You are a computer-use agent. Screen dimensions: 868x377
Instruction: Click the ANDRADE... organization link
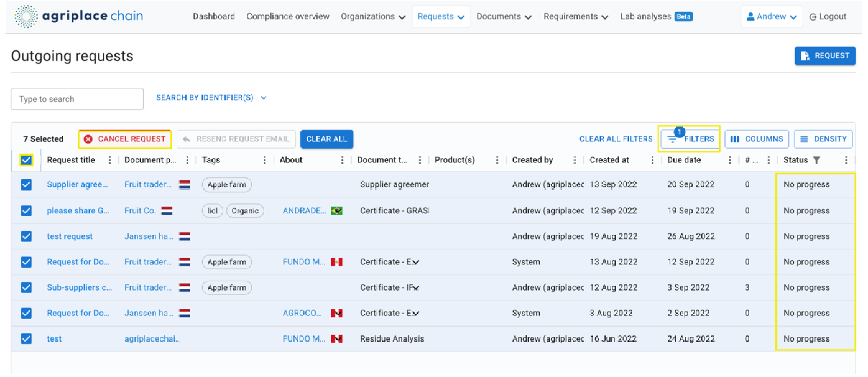(x=305, y=211)
